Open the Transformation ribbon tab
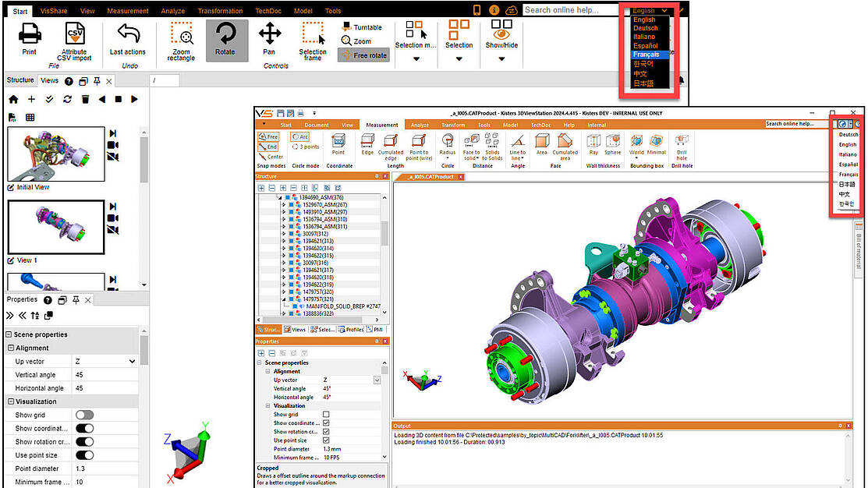 click(x=220, y=11)
